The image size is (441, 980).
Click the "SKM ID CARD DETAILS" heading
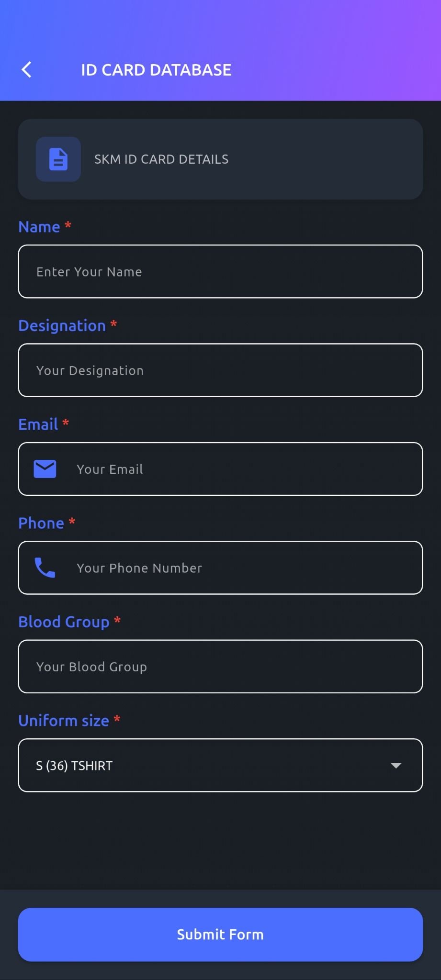[161, 159]
